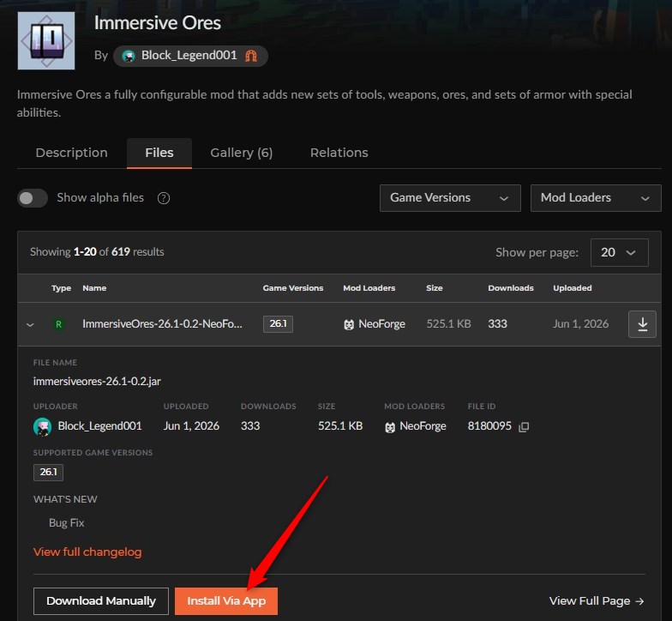Open the Immersive Ores mod logo image
Screen dimensions: 672x621
tap(46, 41)
